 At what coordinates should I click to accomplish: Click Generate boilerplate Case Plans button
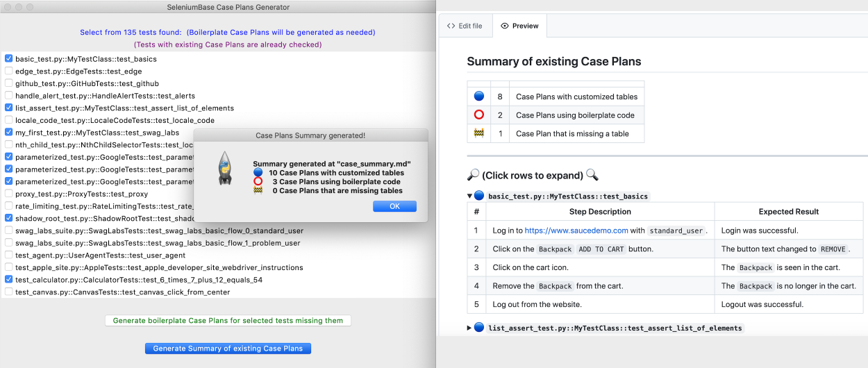pos(228,321)
